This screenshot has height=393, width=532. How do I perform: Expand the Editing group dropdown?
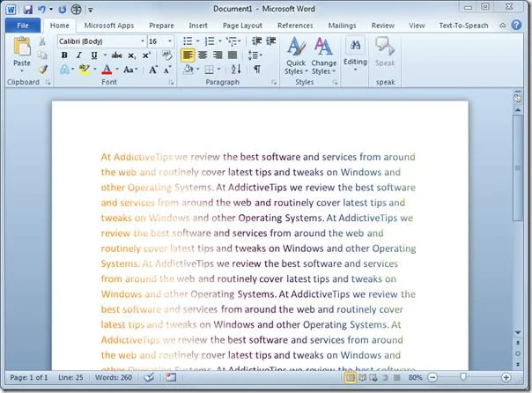click(x=355, y=70)
